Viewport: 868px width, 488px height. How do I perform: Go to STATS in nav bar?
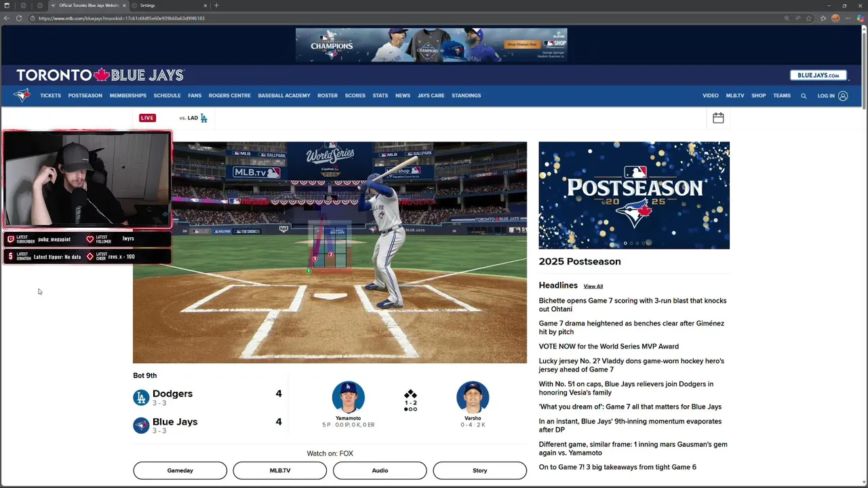380,96
